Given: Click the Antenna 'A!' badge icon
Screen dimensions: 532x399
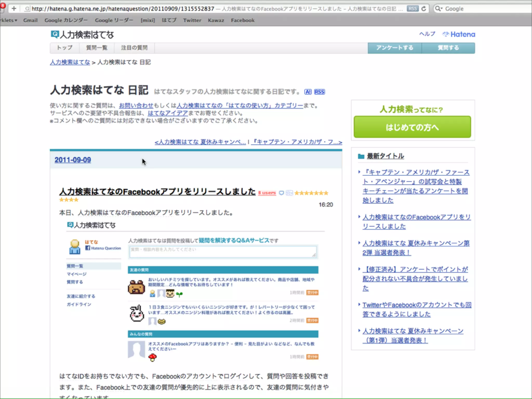Looking at the screenshot, I should tap(308, 92).
